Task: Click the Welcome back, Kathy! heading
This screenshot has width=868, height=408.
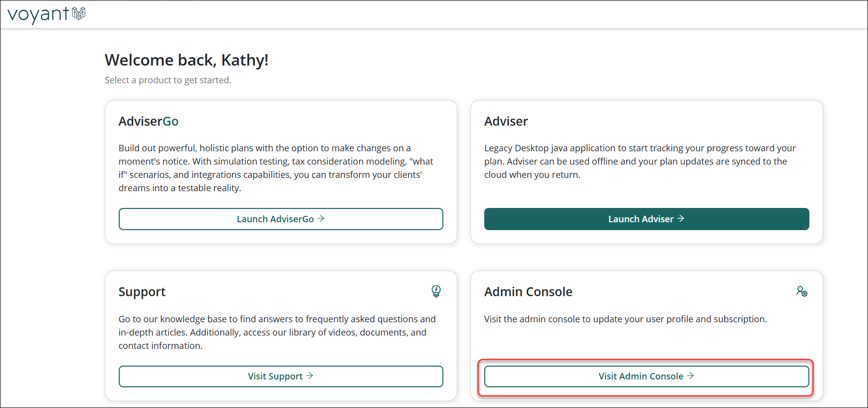Action: pyautogui.click(x=187, y=60)
